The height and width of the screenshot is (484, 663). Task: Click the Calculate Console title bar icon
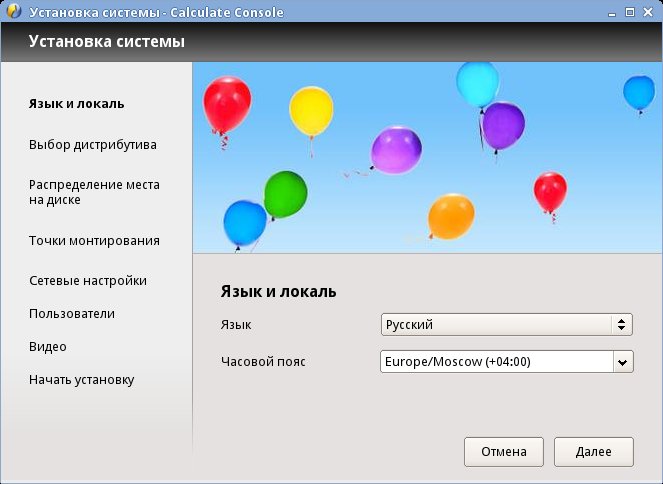click(14, 11)
